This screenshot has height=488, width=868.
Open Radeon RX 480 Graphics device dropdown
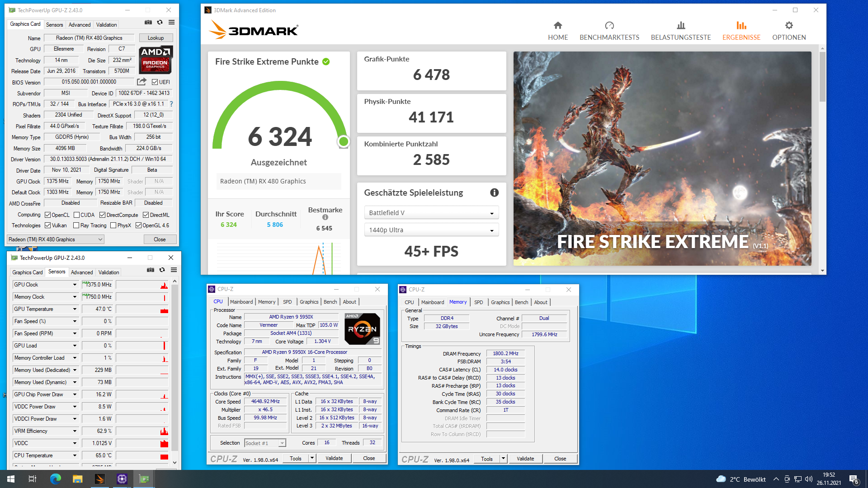tap(56, 239)
